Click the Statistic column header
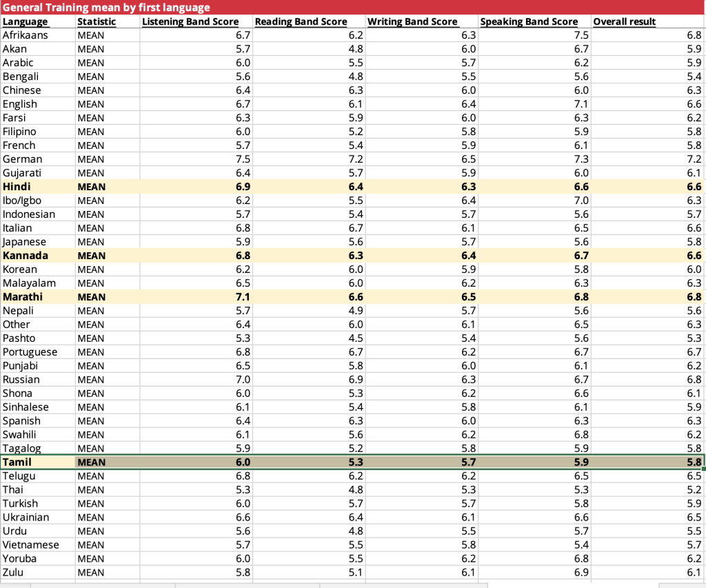The image size is (706, 588). pyautogui.click(x=97, y=21)
